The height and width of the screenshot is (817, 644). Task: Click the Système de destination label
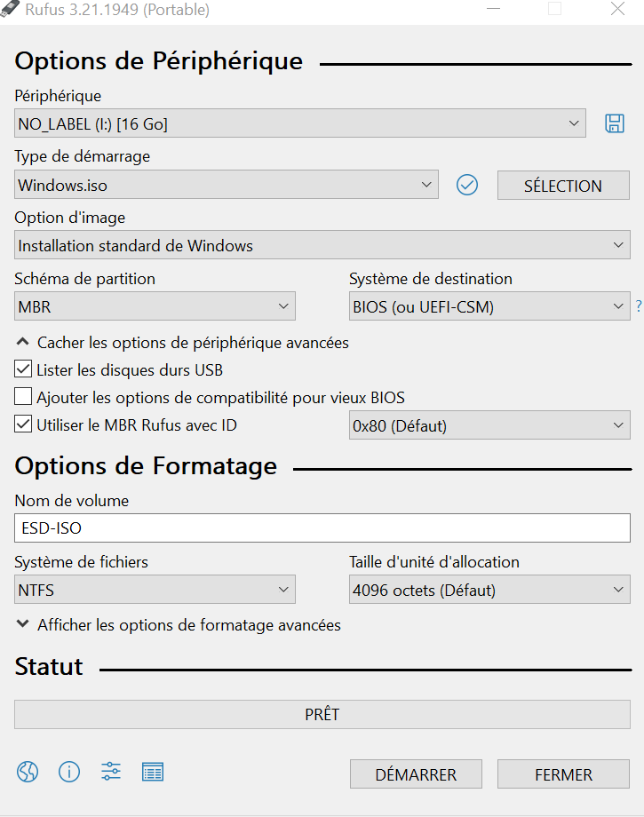(x=431, y=279)
